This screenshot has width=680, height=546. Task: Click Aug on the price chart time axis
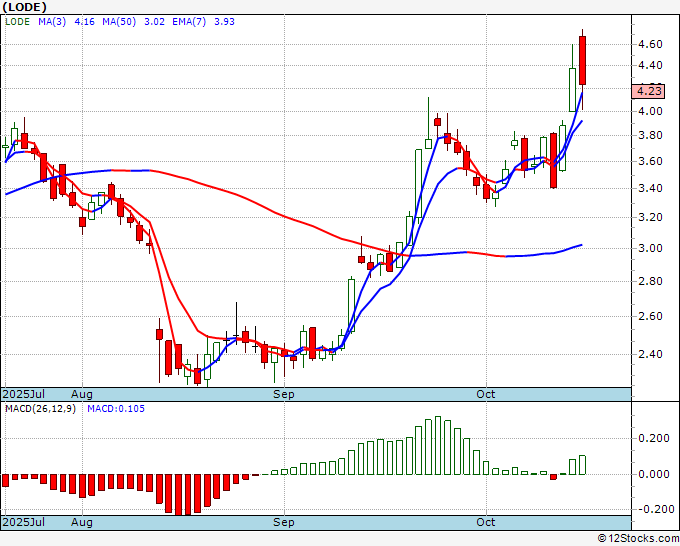82,394
